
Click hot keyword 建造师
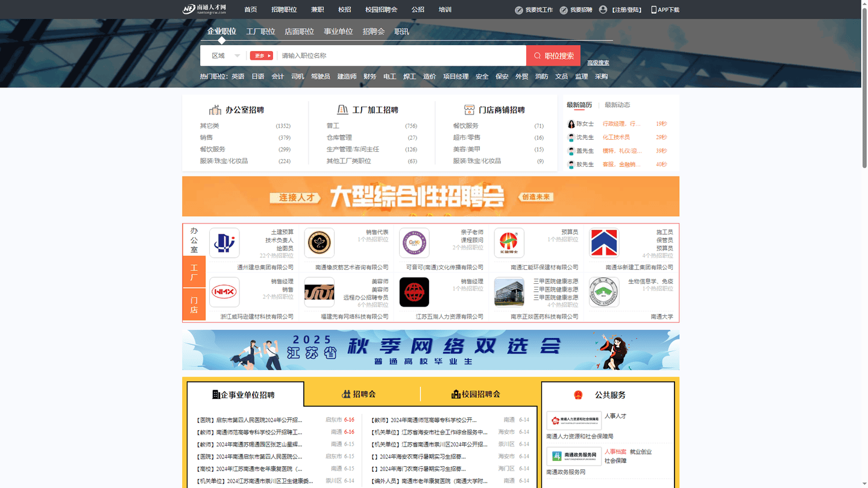pos(347,77)
